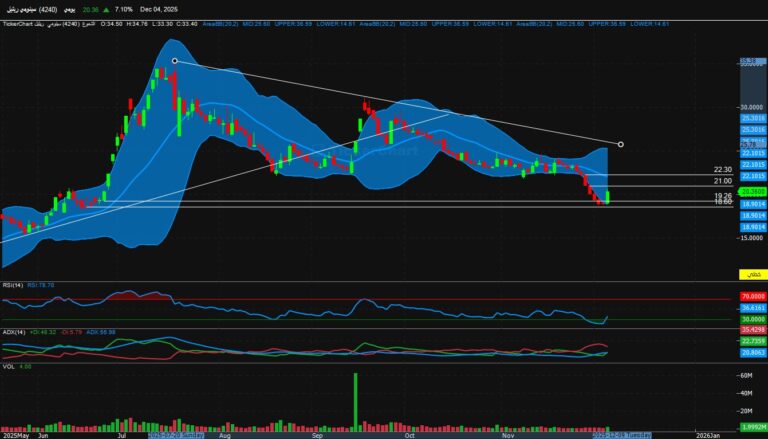Click the red 35.4298 ADX value tag
This screenshot has height=439, width=768.
[x=752, y=329]
